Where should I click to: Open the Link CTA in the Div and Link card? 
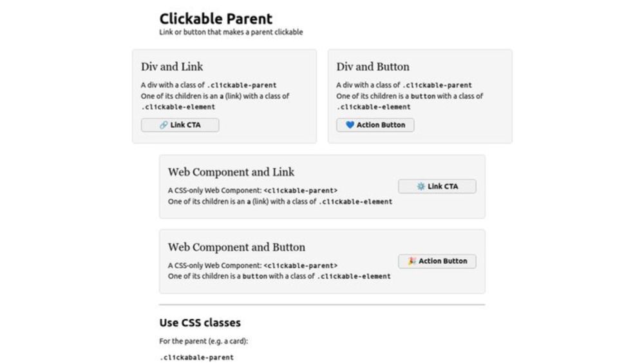point(180,125)
